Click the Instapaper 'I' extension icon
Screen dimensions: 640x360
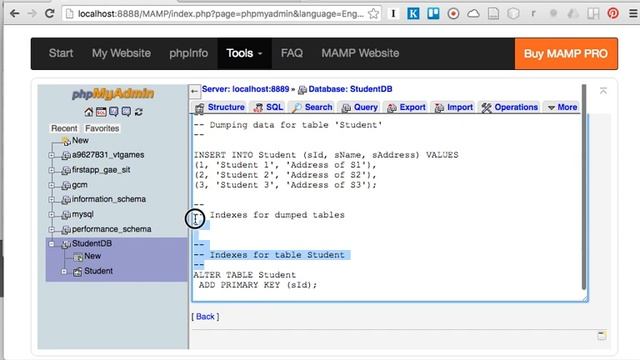coord(393,13)
